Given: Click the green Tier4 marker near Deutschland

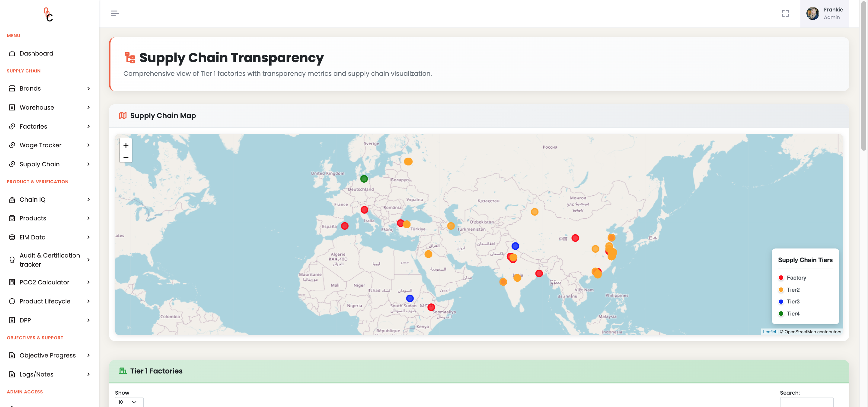Looking at the screenshot, I should point(364,179).
